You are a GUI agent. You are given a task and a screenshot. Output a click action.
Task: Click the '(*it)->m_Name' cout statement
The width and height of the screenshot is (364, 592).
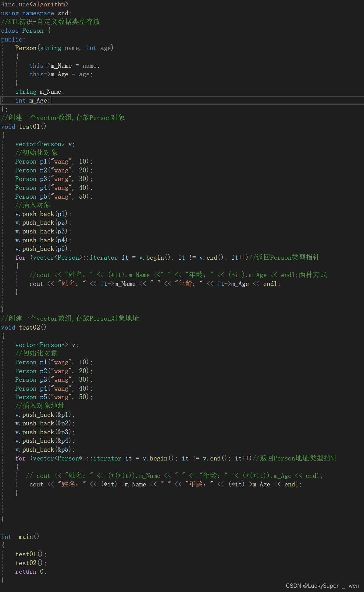[x=166, y=484]
